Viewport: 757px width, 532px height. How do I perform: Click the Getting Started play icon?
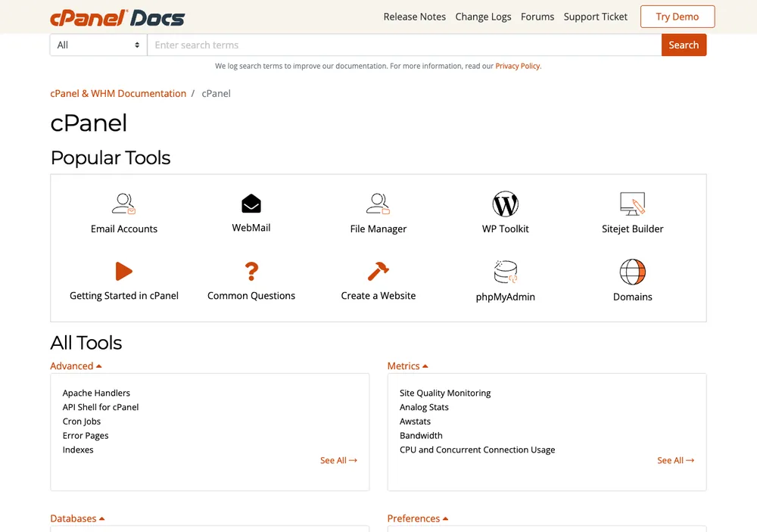click(124, 271)
